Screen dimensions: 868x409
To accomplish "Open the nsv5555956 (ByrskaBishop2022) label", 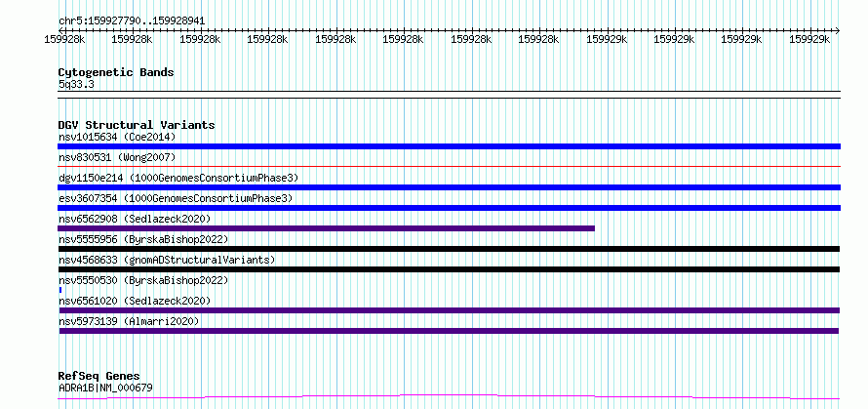I will pyautogui.click(x=143, y=239).
